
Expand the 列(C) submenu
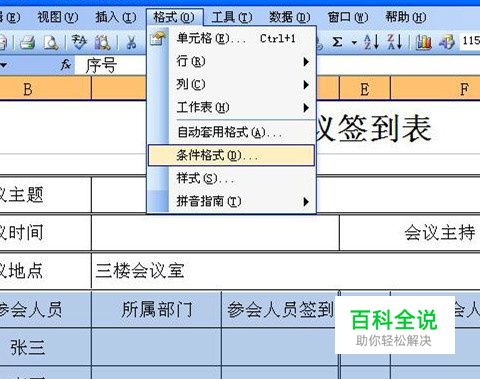click(231, 84)
